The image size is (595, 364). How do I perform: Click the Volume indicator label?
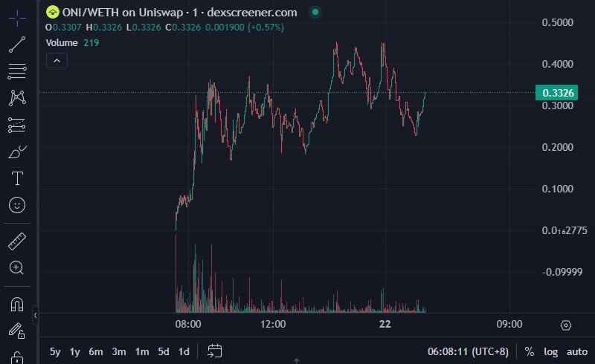(62, 43)
